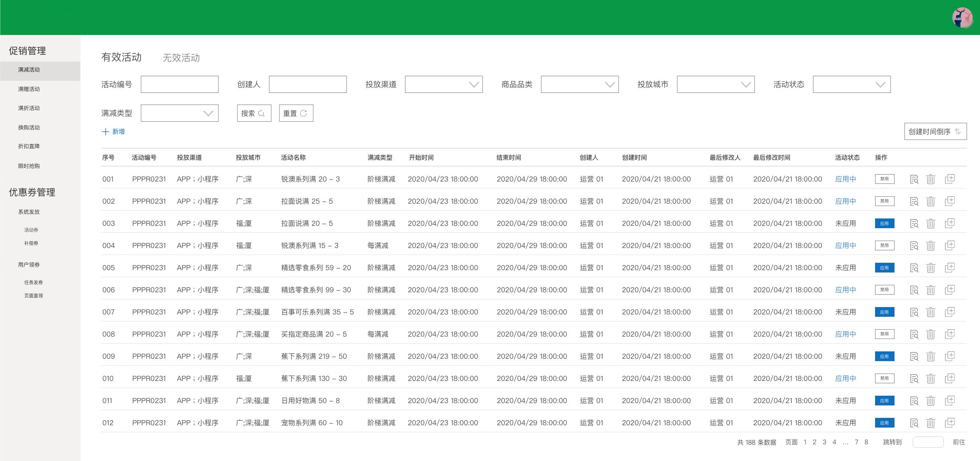The image size is (980, 461).
Task: Disable activity 001 with 禁用 button
Action: [x=885, y=179]
